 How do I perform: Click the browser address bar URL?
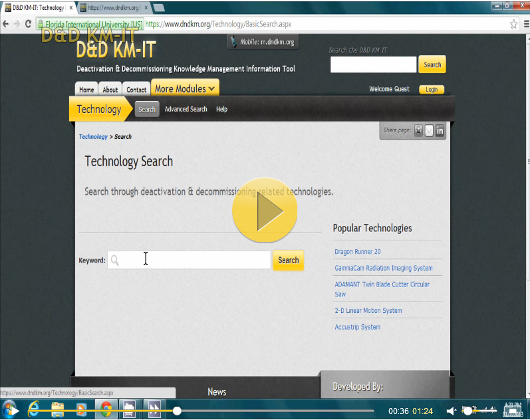coord(218,24)
